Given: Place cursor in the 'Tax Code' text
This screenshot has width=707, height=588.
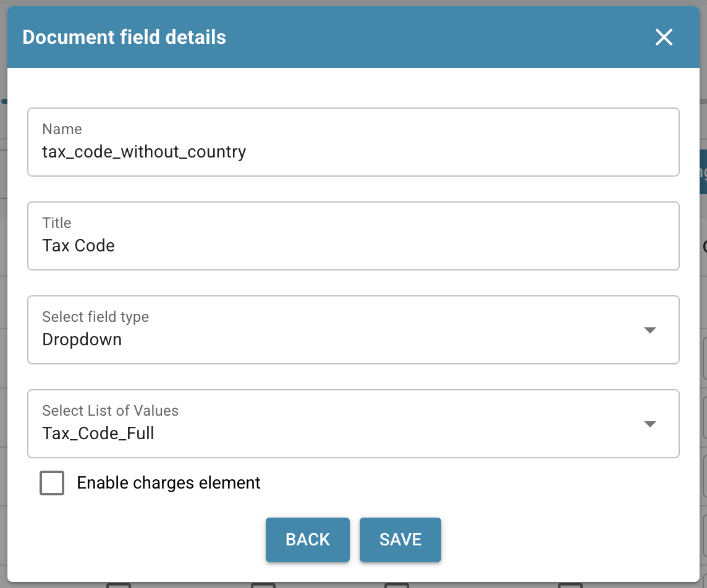Looking at the screenshot, I should click(x=78, y=246).
